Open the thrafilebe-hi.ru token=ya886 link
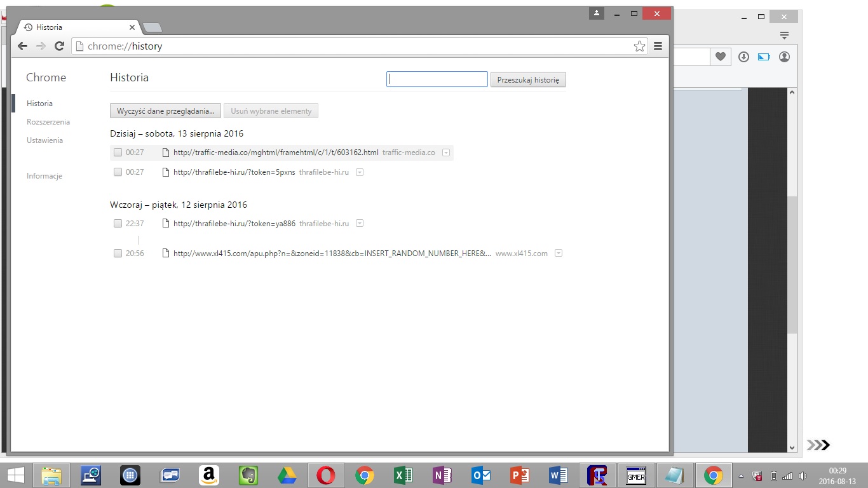868x488 pixels. pyautogui.click(x=234, y=224)
